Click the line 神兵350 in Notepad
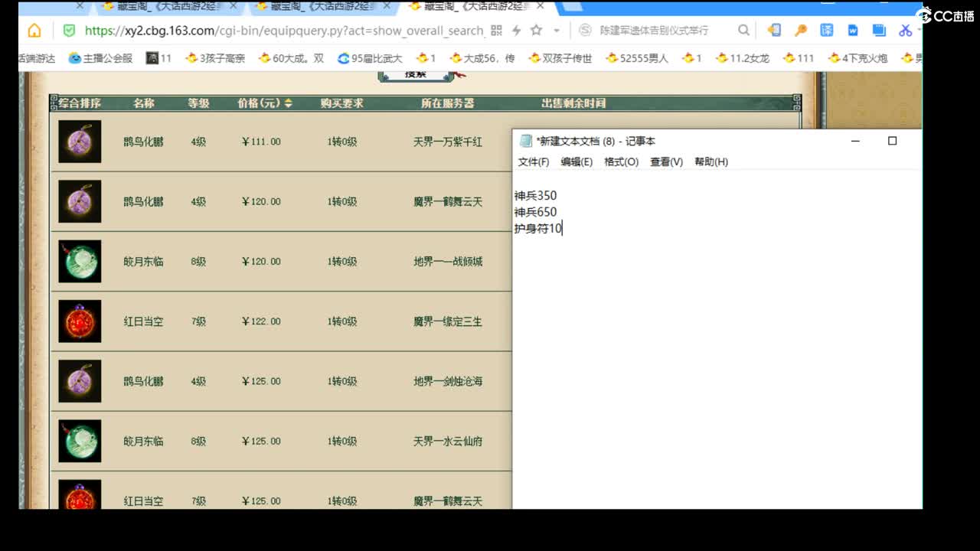Viewport: 980px width, 551px height. tap(535, 196)
